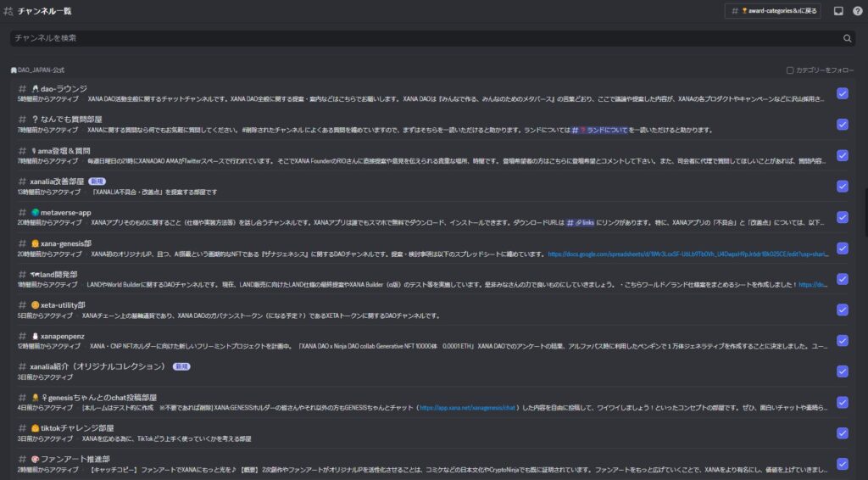Click the vertical scrollbar thumb on the right edge
This screenshot has width=868, height=480.
[x=865, y=213]
